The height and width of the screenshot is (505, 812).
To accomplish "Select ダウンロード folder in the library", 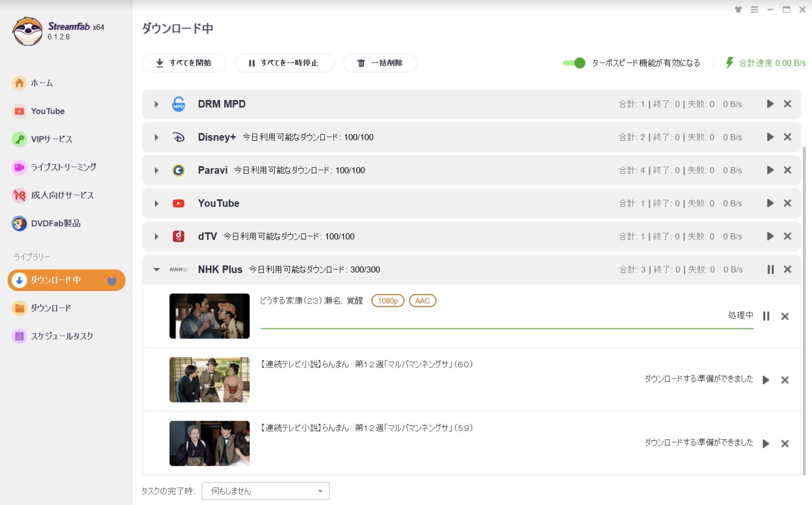I will pyautogui.click(x=42, y=308).
